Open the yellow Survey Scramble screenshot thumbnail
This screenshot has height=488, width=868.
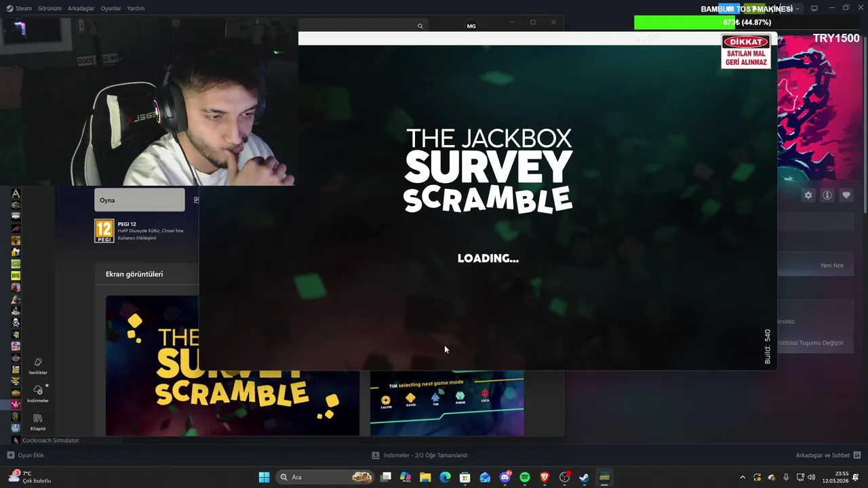(x=232, y=366)
